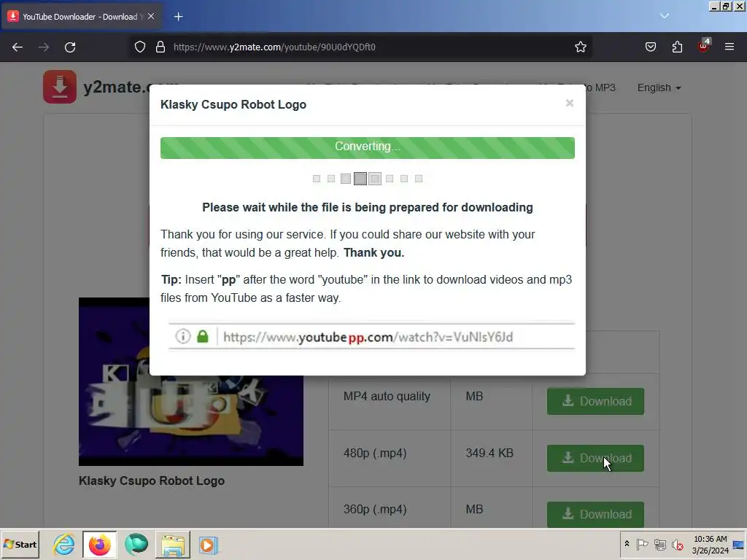Close the Klasky Csupo Robot Logo dialog
This screenshot has width=747, height=560.
coord(569,103)
